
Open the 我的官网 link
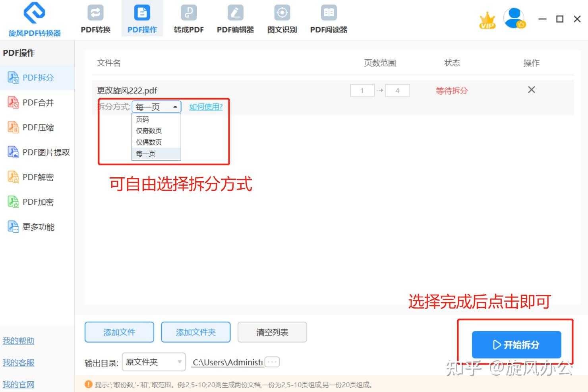point(18,384)
